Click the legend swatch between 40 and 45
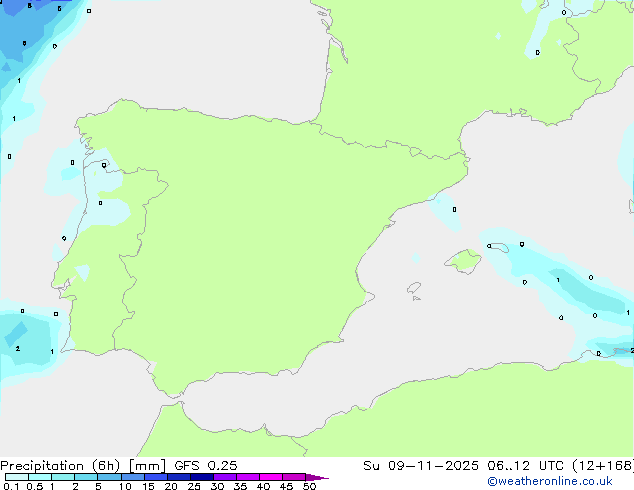 (x=271, y=477)
